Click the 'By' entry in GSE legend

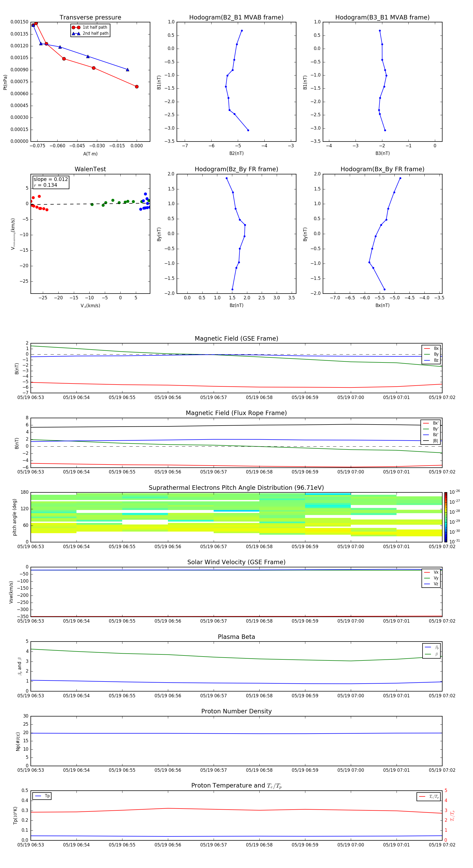[x=431, y=354]
